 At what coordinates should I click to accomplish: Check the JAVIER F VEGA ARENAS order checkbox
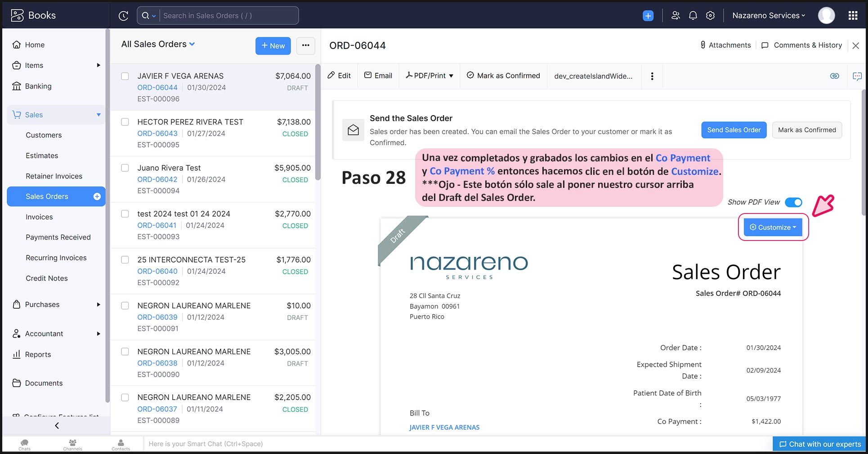[x=125, y=76]
